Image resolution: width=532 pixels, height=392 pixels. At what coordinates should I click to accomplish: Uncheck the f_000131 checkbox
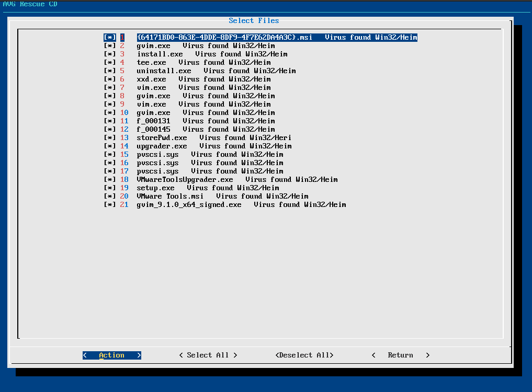(x=109, y=121)
